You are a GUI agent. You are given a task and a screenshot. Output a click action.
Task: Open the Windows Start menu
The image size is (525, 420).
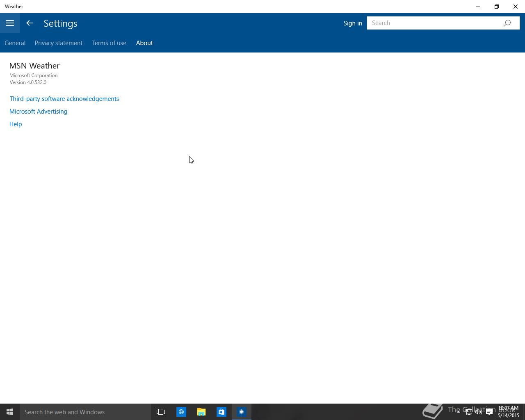point(10,412)
